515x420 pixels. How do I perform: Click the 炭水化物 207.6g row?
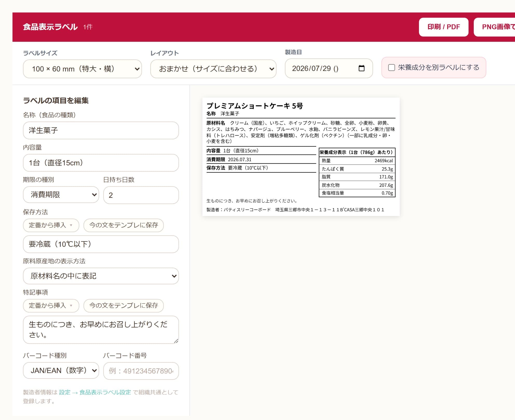click(357, 185)
